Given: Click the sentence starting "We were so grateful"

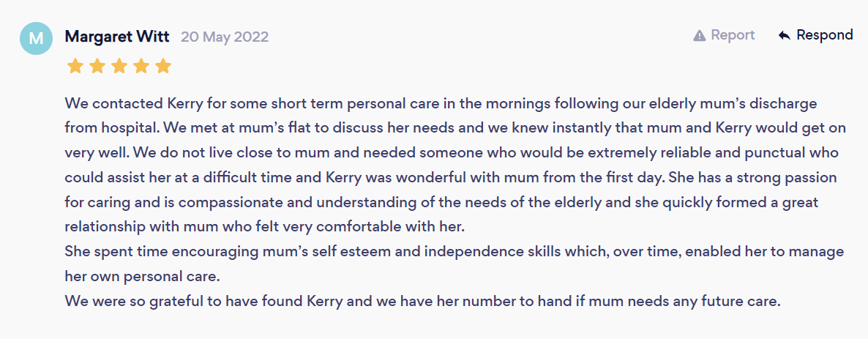Looking at the screenshot, I should (x=422, y=302).
